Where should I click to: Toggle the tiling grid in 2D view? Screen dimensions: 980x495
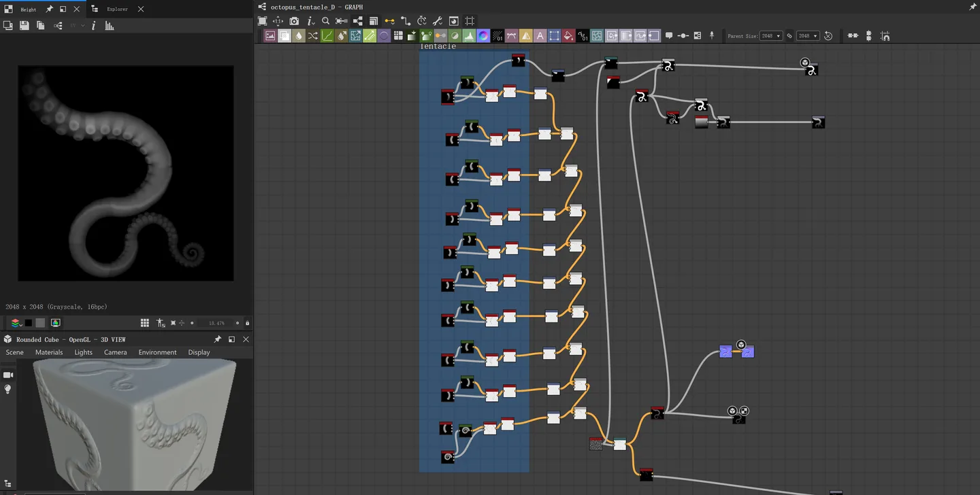pos(145,323)
